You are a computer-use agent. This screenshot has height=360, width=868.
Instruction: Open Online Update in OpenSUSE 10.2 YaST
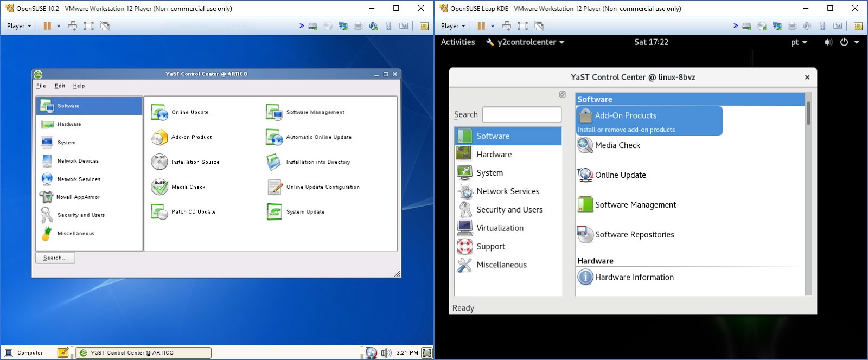(180, 112)
